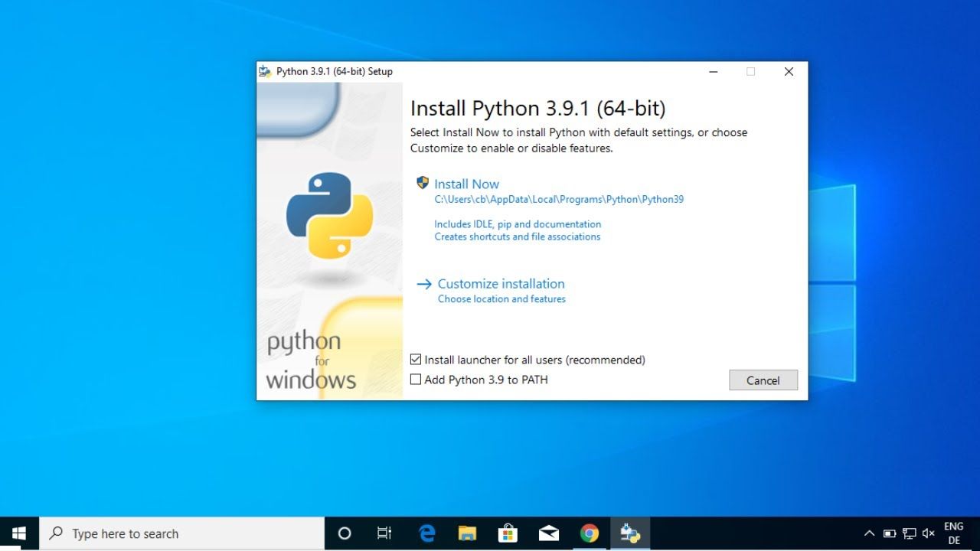Open File Explorer from the taskbar
This screenshot has height=551, width=980.
pyautogui.click(x=467, y=533)
